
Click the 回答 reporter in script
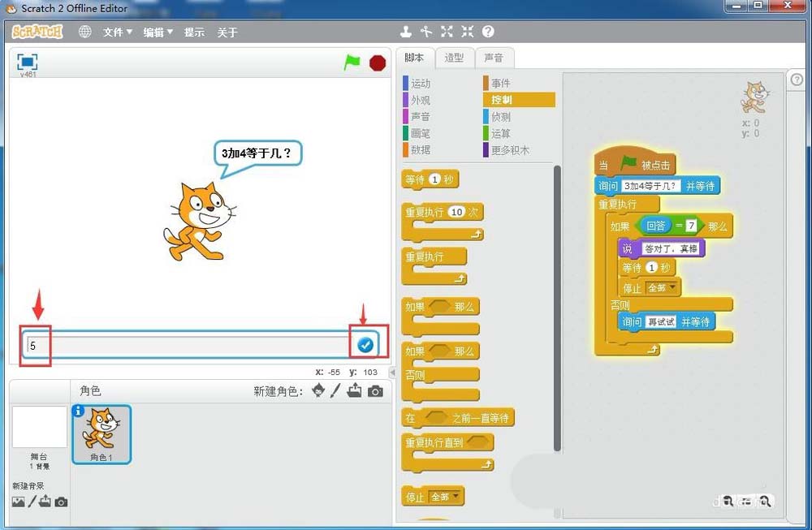coord(655,226)
